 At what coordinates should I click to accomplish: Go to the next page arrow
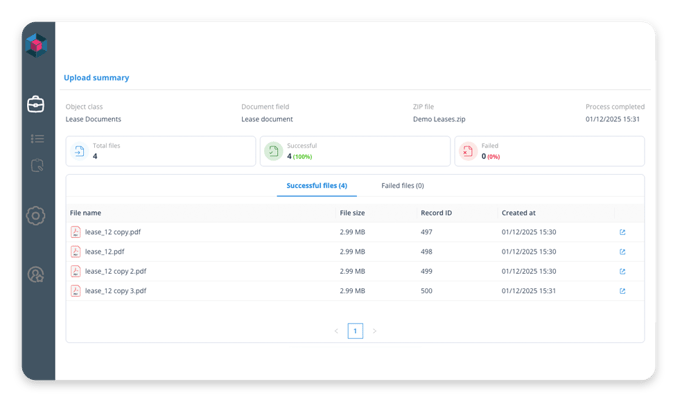pyautogui.click(x=375, y=331)
